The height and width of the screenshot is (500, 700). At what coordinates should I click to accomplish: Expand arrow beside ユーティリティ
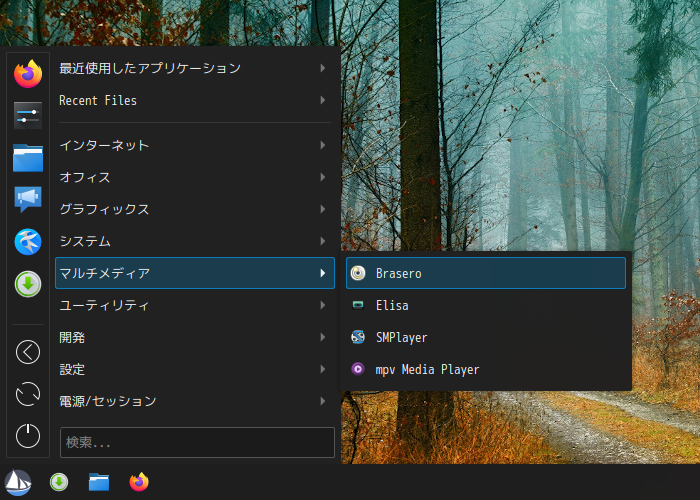click(322, 305)
